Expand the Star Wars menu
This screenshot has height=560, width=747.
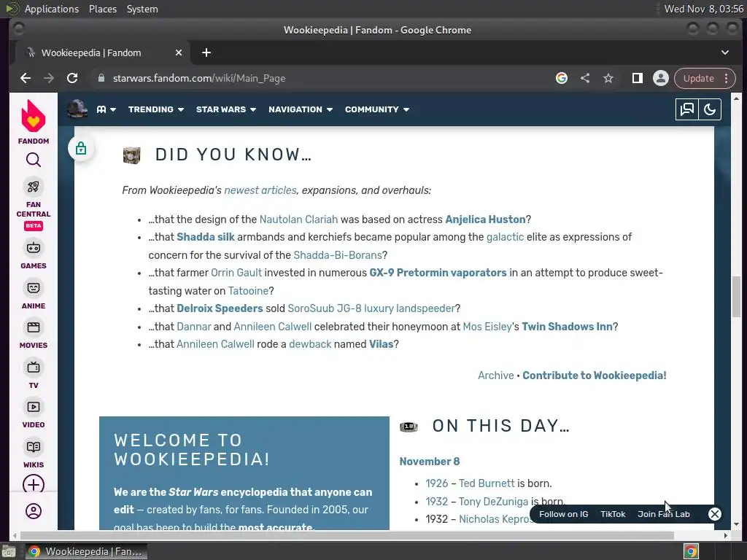(x=226, y=109)
